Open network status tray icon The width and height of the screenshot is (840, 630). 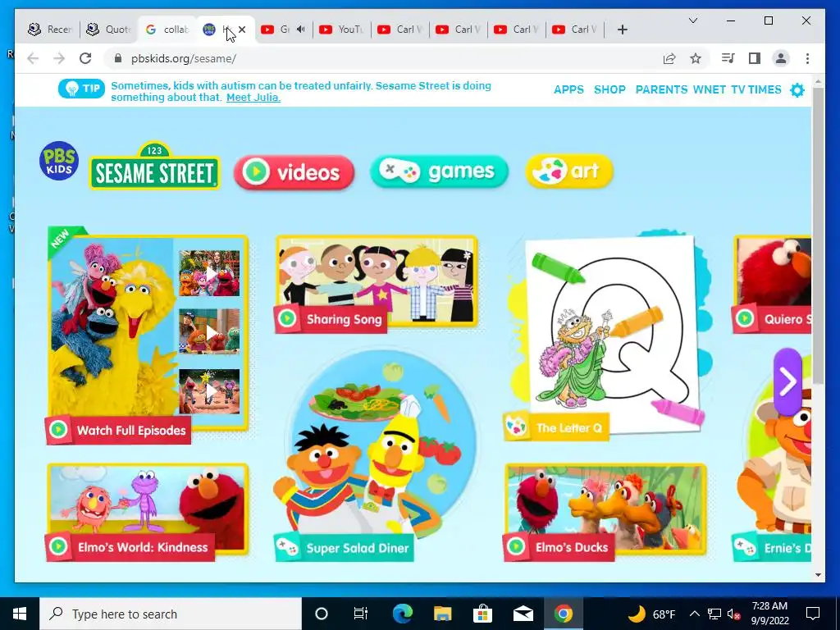pyautogui.click(x=714, y=614)
